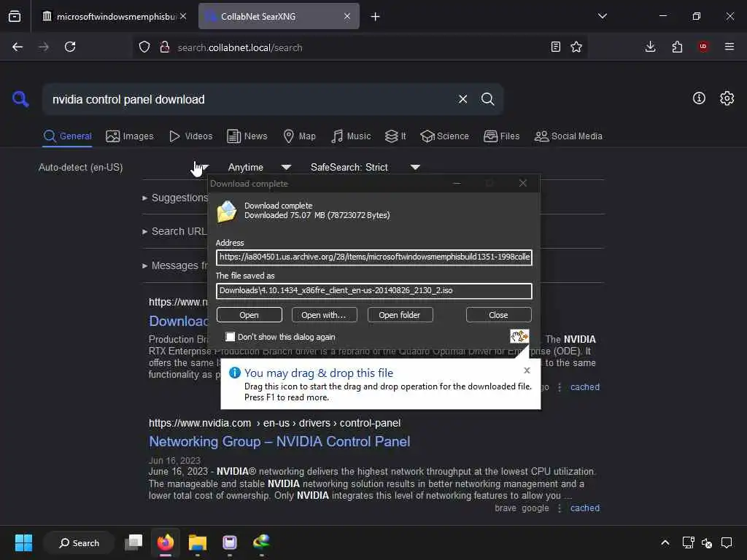Open the Auto-detect language dropdown
Screen dimensions: 747x560
pyautogui.click(x=124, y=167)
